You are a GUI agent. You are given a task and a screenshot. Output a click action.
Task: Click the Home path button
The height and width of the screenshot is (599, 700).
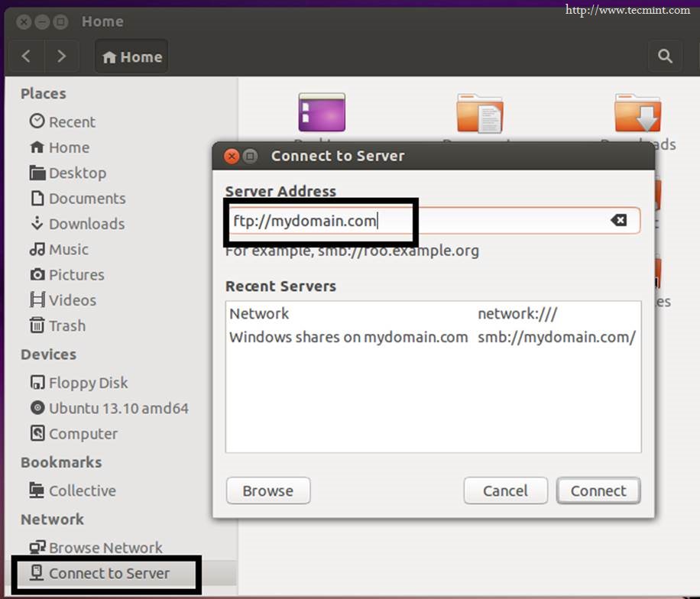coord(131,57)
